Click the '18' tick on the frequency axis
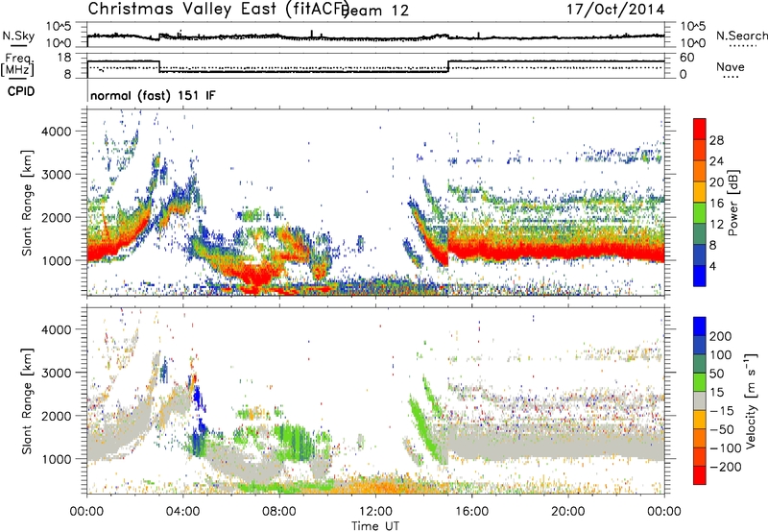The height and width of the screenshot is (532, 768). [64, 58]
